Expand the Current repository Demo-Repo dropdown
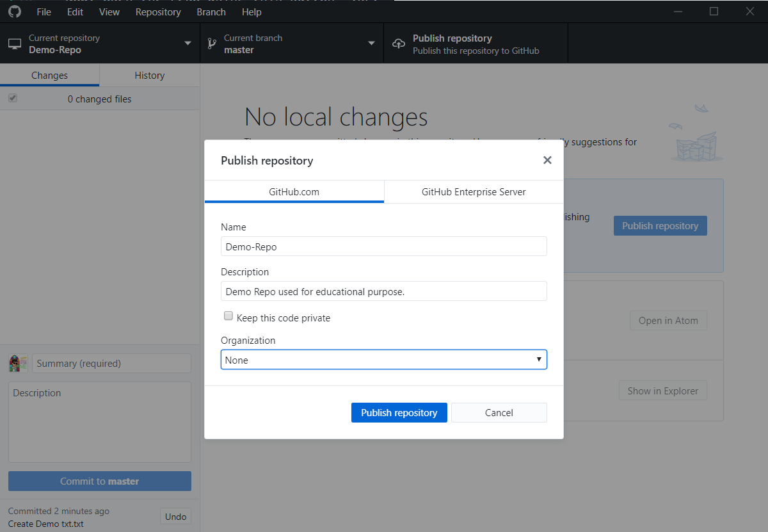This screenshot has width=768, height=532. coord(100,44)
